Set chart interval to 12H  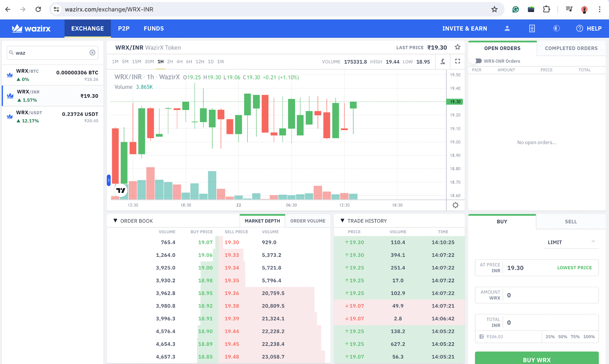tap(200, 62)
